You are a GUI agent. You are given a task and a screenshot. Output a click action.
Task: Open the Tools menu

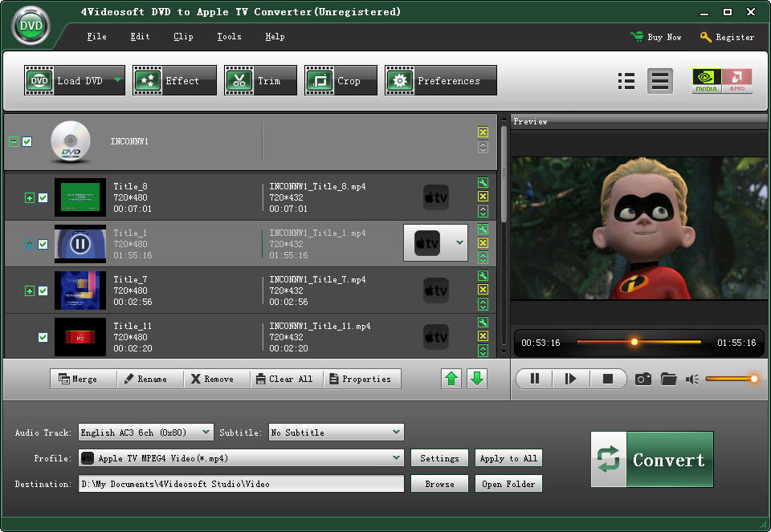pos(229,36)
